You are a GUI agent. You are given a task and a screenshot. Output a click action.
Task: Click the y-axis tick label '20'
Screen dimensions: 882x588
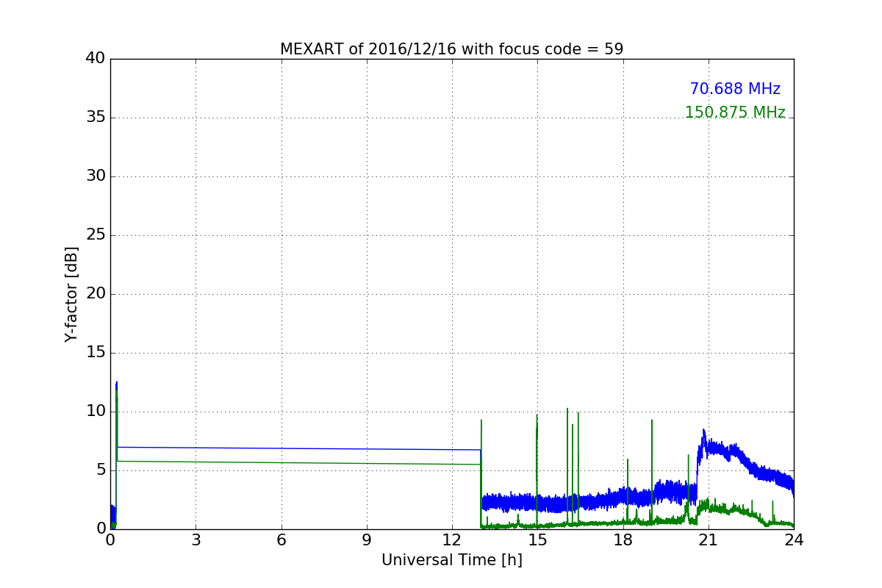(x=96, y=293)
